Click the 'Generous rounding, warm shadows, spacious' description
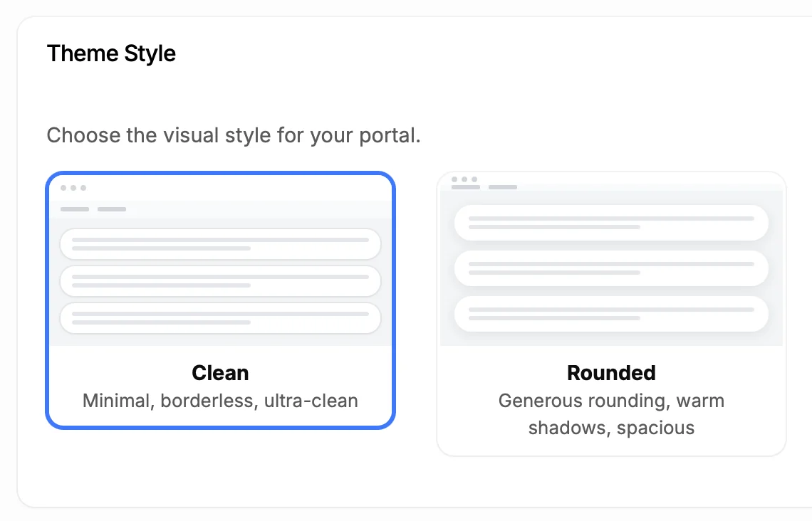 [611, 414]
